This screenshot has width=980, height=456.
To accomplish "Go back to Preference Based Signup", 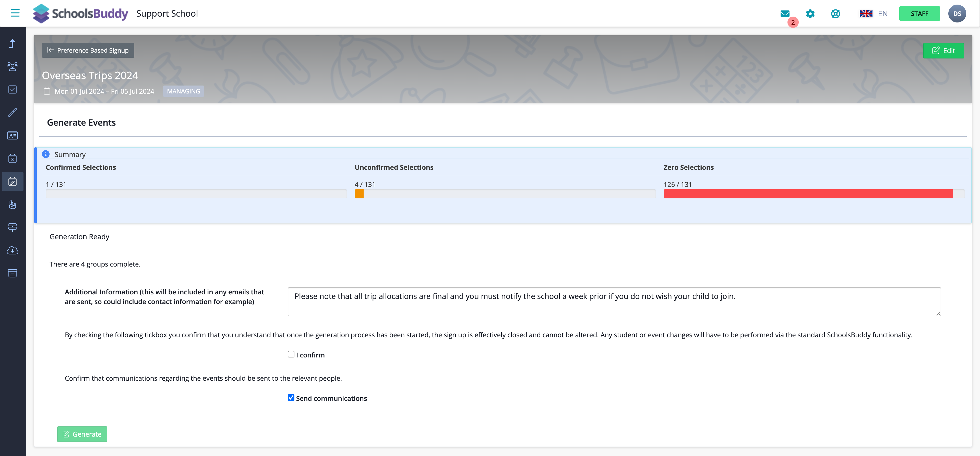I will pyautogui.click(x=88, y=50).
